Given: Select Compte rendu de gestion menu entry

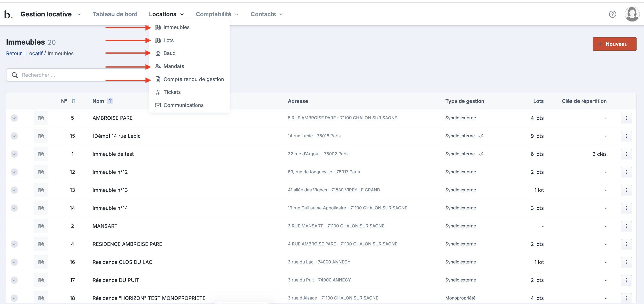Looking at the screenshot, I should click(193, 79).
